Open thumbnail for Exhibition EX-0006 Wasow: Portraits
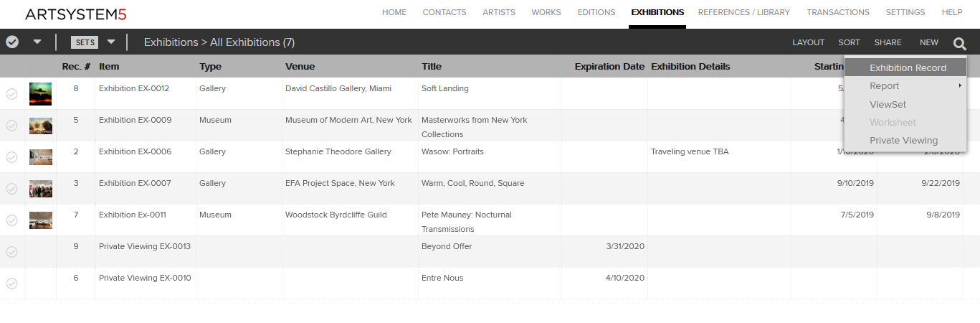 (40, 157)
